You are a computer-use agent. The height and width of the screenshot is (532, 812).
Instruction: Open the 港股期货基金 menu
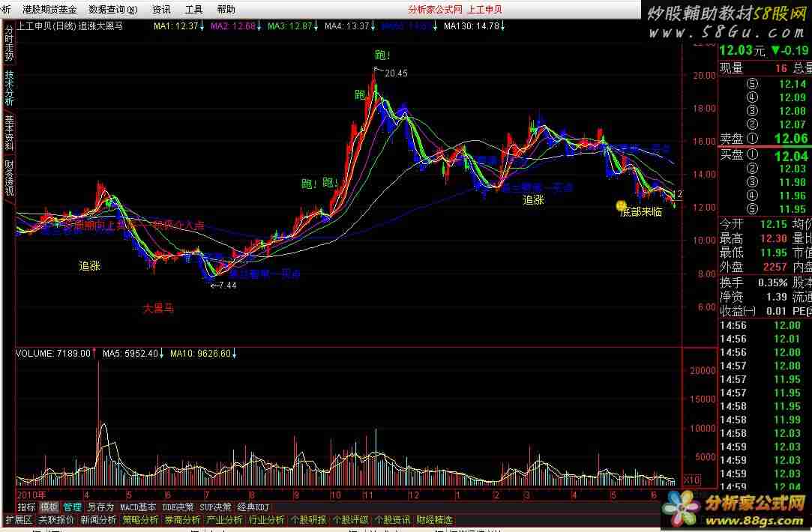pos(49,9)
